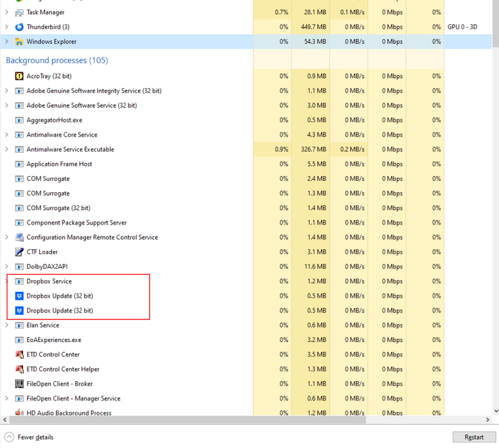Expand the Thunderbird (3) process group

(x=7, y=27)
